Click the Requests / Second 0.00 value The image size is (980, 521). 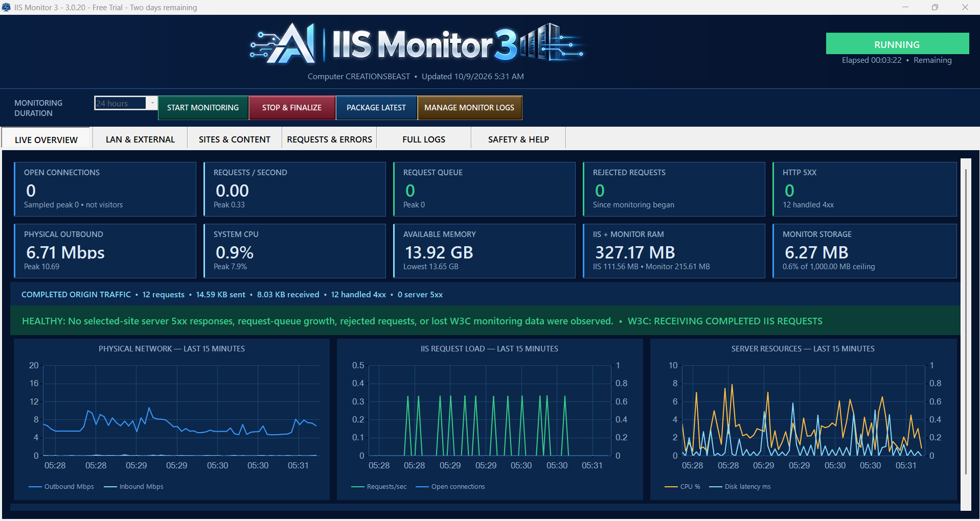point(232,191)
